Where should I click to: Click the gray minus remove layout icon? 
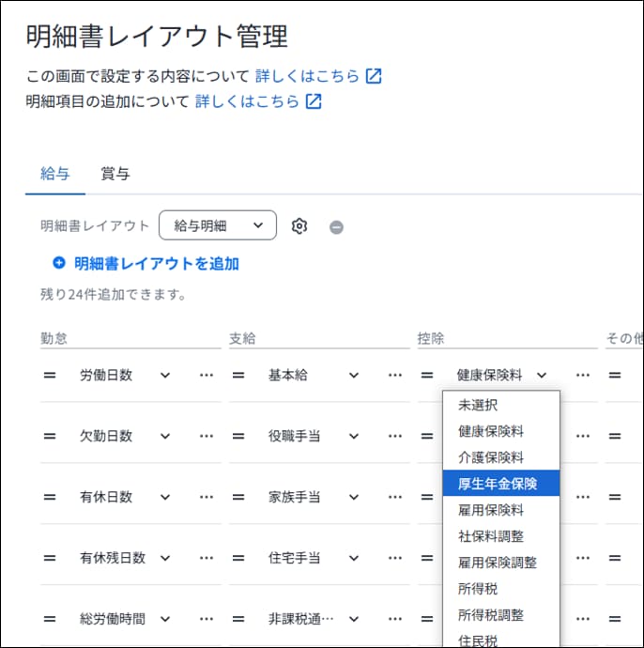[x=336, y=227]
